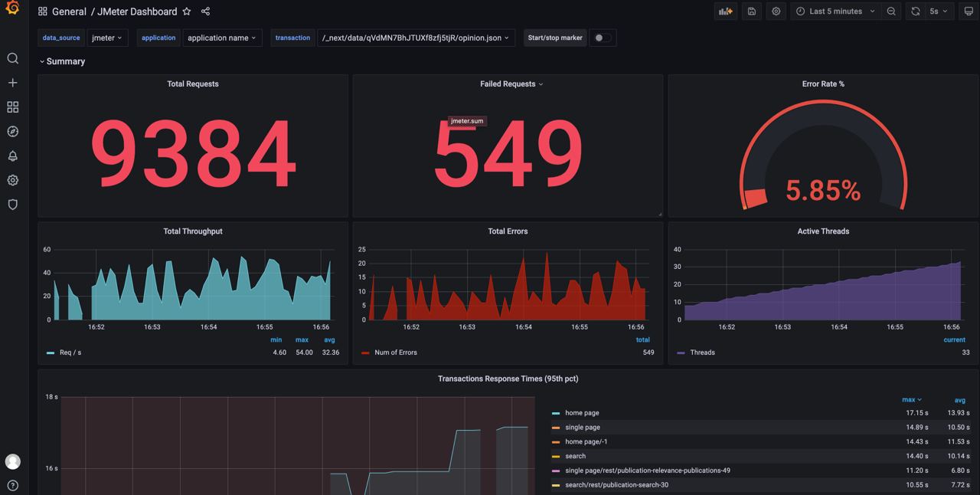Image resolution: width=980 pixels, height=495 pixels.
Task: Select the publication-relevance-publications-49 legend row
Action: point(761,470)
